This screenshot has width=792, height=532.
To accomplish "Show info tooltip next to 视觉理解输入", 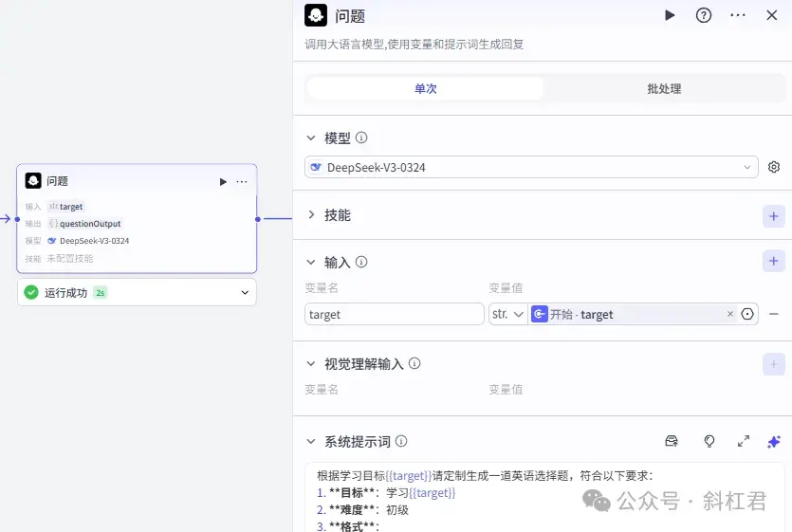I will coord(414,363).
